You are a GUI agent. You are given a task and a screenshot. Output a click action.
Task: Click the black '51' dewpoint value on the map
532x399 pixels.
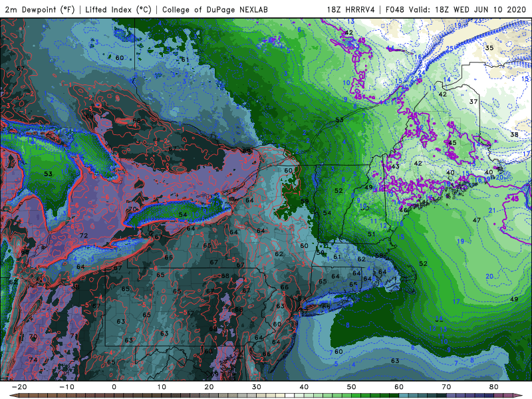(372, 234)
